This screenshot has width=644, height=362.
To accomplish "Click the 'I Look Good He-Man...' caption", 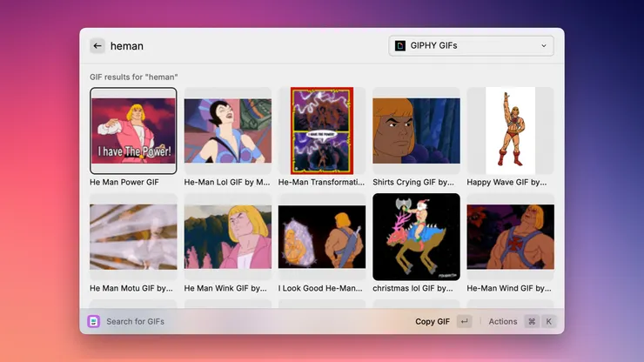I will point(320,288).
